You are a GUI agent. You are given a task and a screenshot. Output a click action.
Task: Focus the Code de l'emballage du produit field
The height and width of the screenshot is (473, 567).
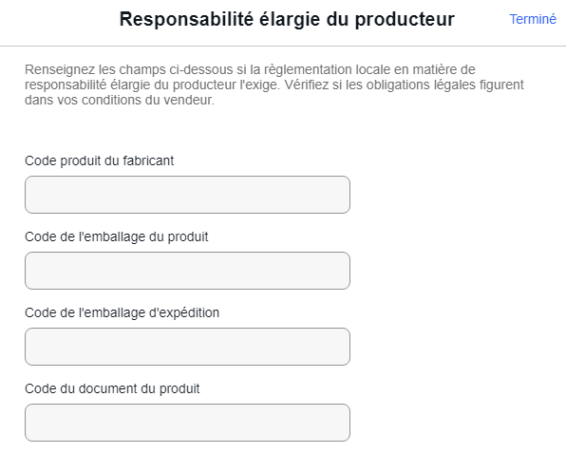(187, 271)
